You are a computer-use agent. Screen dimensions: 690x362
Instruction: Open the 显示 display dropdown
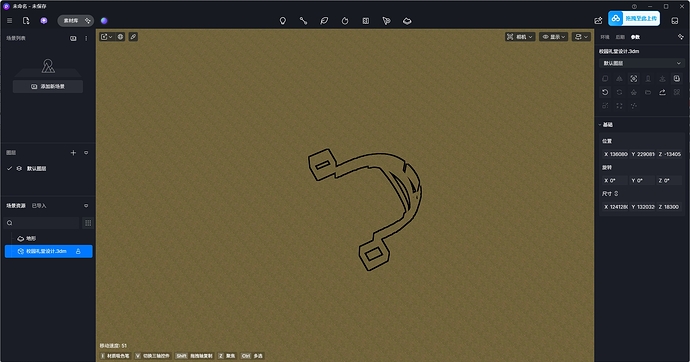click(554, 37)
